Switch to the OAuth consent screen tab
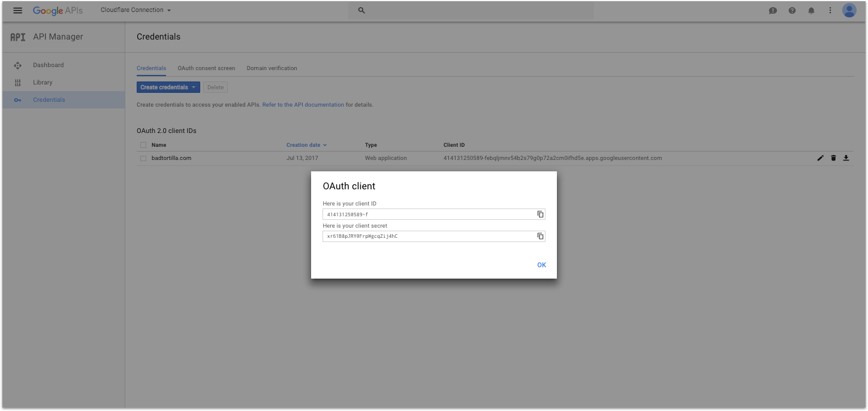Screen dimensions: 868x411 206,68
